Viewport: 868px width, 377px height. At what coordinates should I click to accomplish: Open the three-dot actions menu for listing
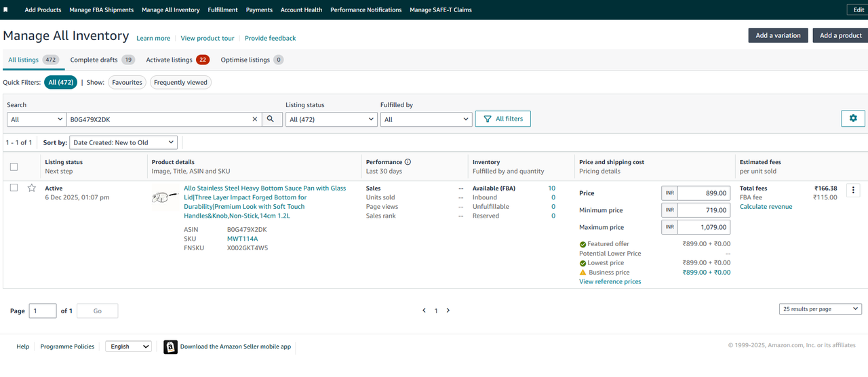pos(854,190)
